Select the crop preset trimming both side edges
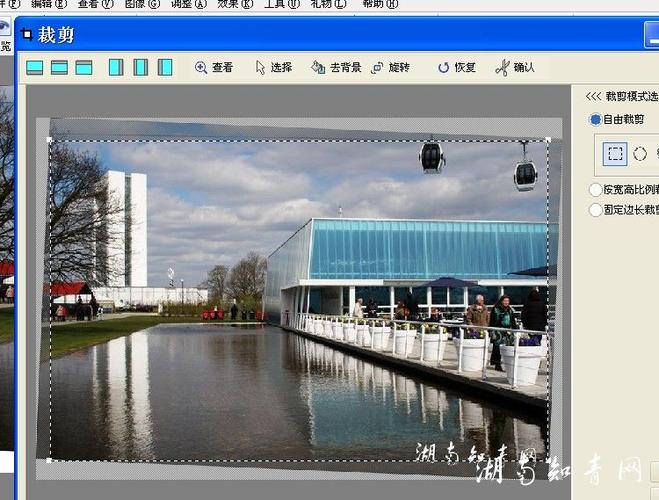The height and width of the screenshot is (500, 659). point(141,67)
